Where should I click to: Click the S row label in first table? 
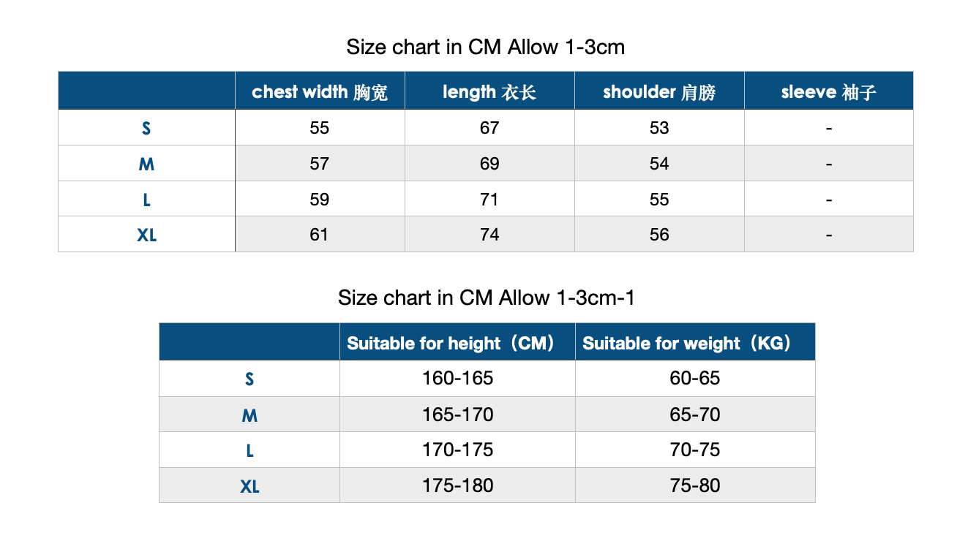pos(146,129)
